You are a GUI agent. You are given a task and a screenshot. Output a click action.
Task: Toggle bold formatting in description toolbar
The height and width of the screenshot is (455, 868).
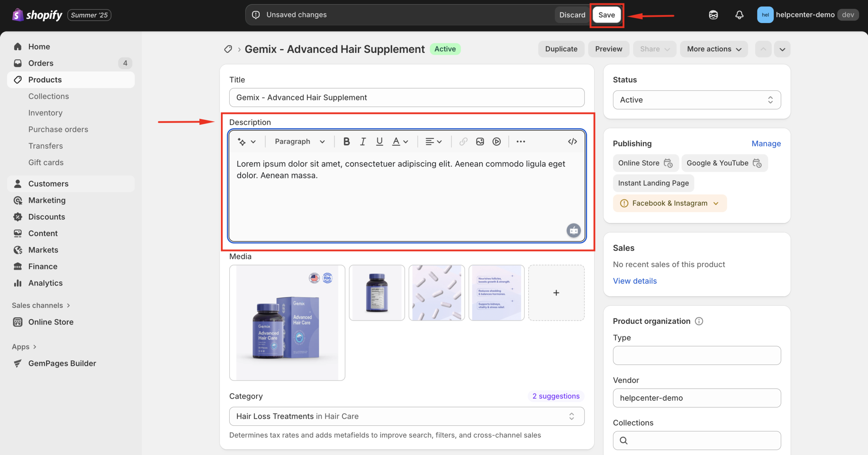[346, 141]
